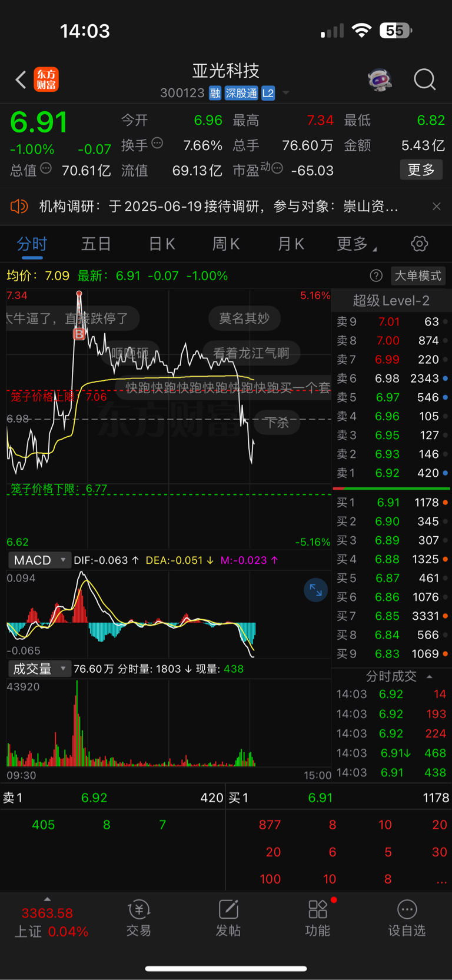Screen dimensions: 452x980
Task: Tap the 深股通 badge
Action: (241, 93)
